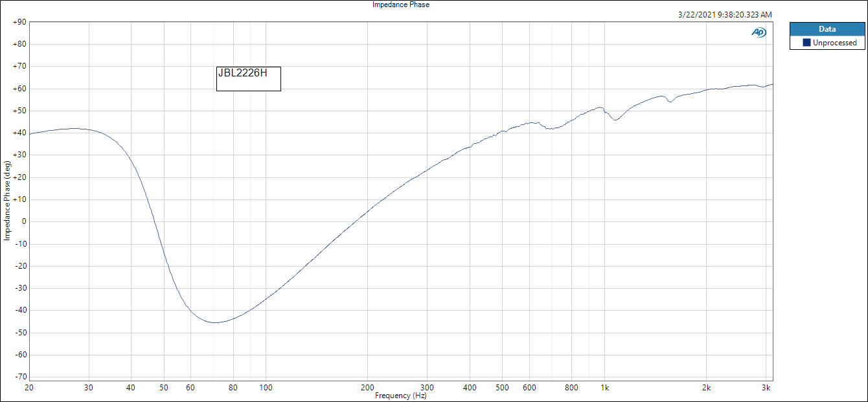This screenshot has width=868, height=402.
Task: Click the 1k tick on the frequency axis
Action: click(604, 388)
